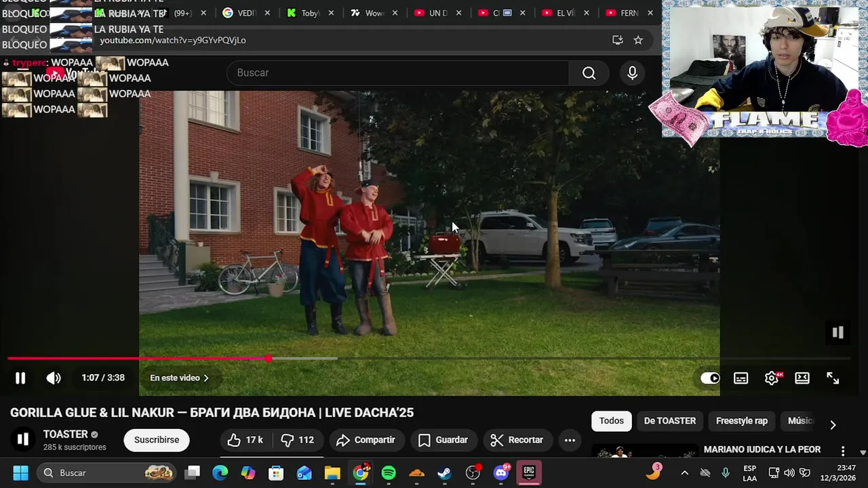Seek on the red video progress bar
The width and height of the screenshot is (868, 488).
pos(138,358)
